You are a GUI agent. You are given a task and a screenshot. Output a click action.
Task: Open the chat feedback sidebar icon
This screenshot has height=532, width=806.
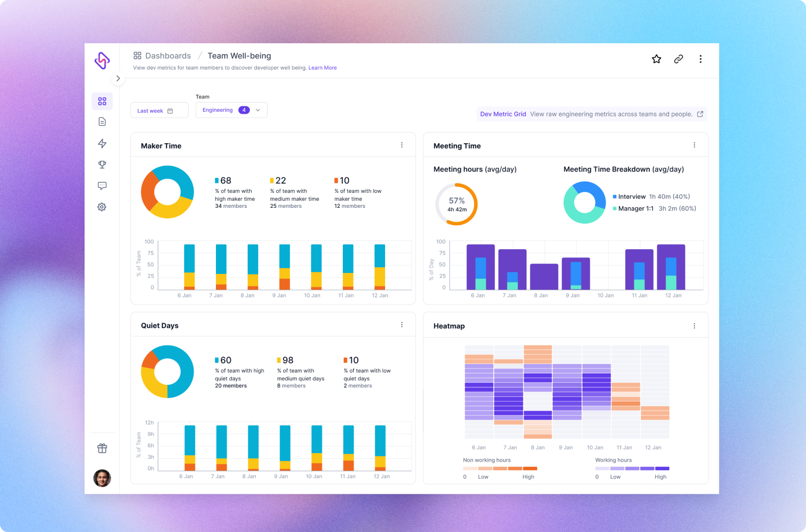coord(102,186)
